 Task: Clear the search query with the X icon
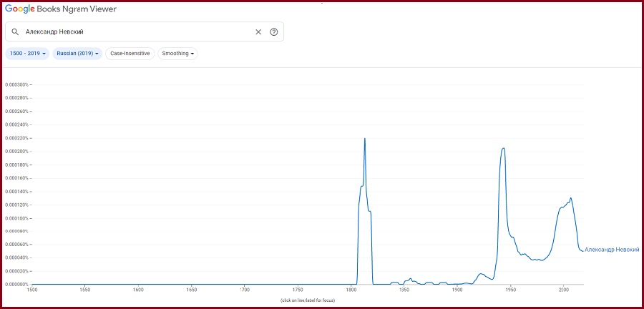click(258, 32)
